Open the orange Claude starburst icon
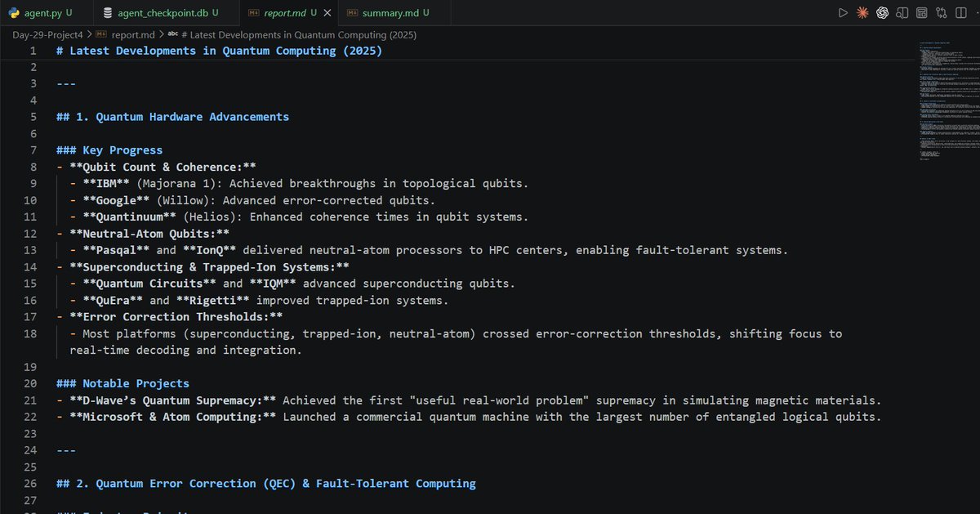Viewport: 980px width, 514px height. [863, 13]
